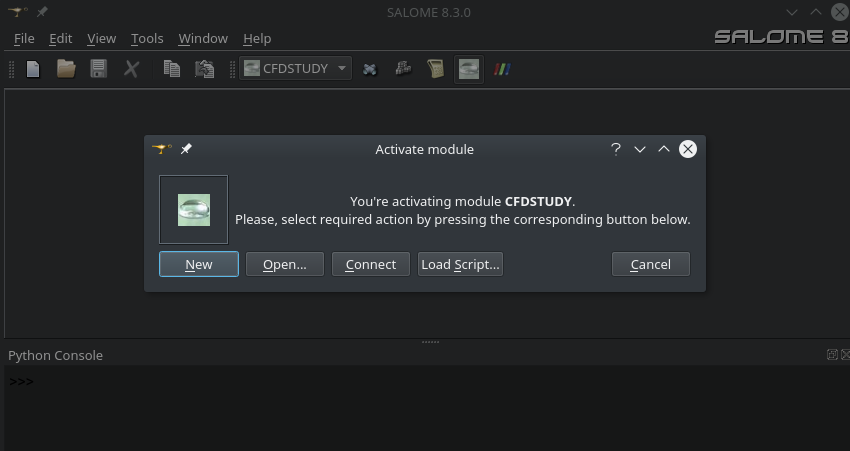Click the New document toolbar icon
The width and height of the screenshot is (850, 451).
point(33,69)
